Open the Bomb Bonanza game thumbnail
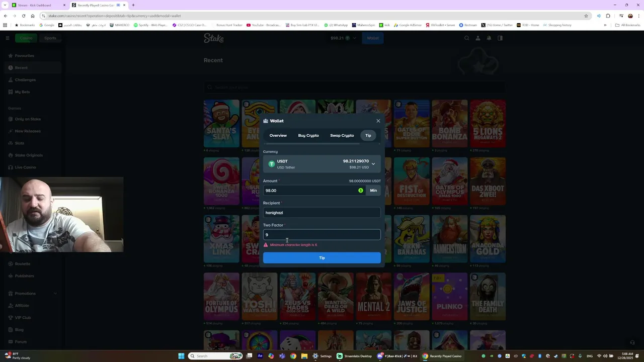The width and height of the screenshot is (644, 362). click(450, 124)
